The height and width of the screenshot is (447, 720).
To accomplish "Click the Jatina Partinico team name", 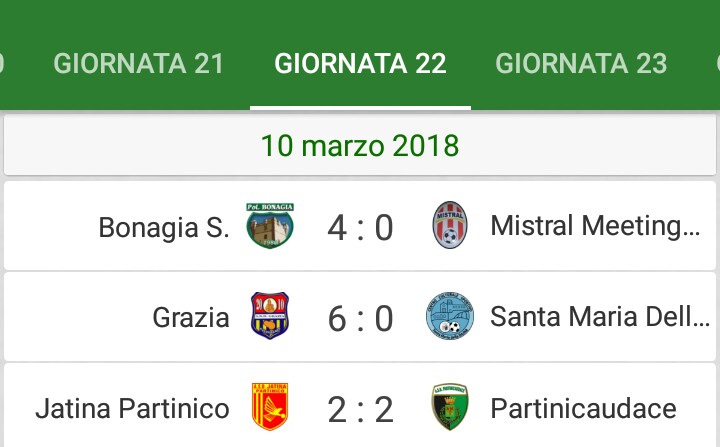I will tap(132, 408).
